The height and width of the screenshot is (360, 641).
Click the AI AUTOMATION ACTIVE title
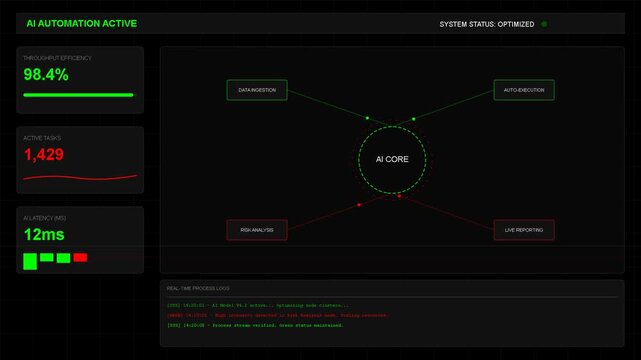(x=82, y=24)
